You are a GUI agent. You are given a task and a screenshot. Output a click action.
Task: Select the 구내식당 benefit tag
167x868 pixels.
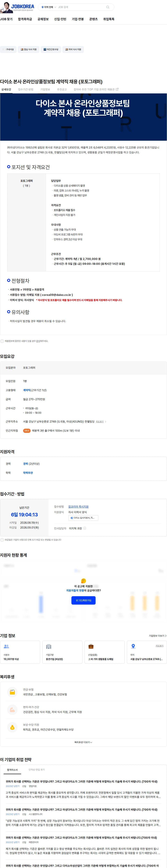tap(8, 50)
